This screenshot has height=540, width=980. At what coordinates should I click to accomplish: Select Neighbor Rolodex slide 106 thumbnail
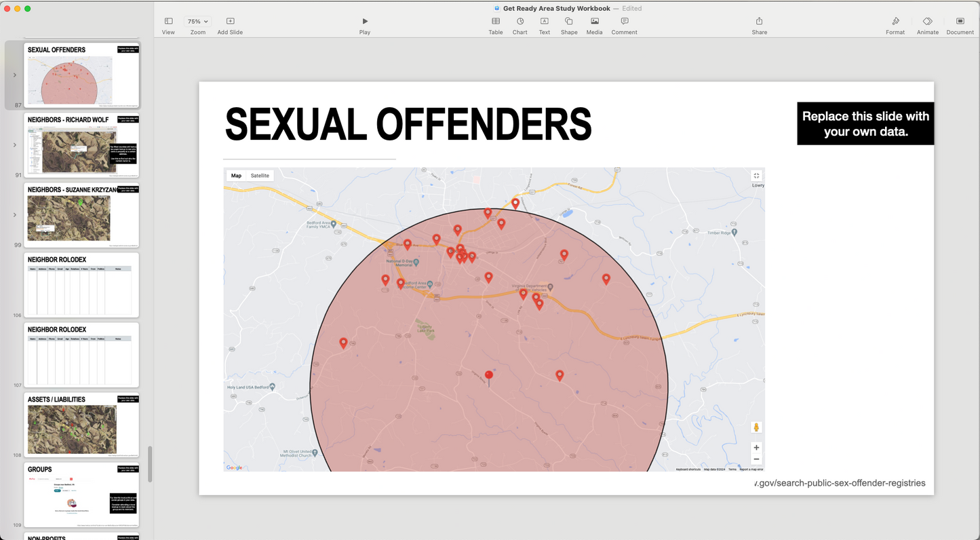81,285
